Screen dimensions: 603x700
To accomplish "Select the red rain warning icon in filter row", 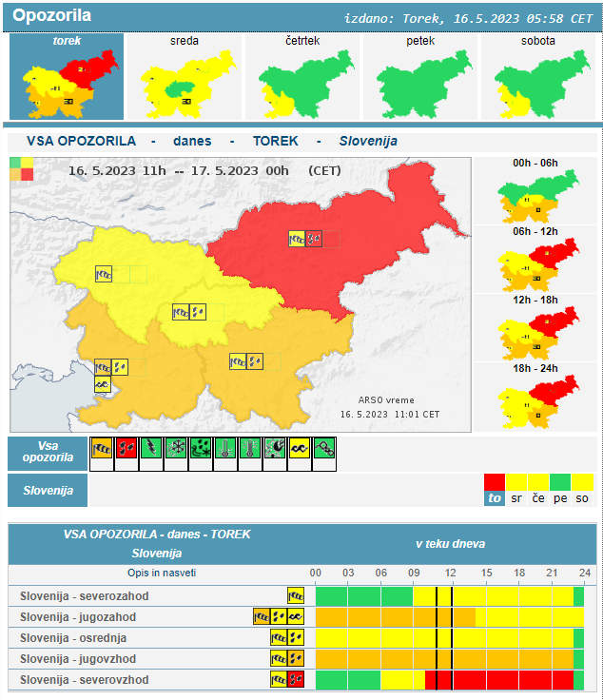I will pos(126,449).
